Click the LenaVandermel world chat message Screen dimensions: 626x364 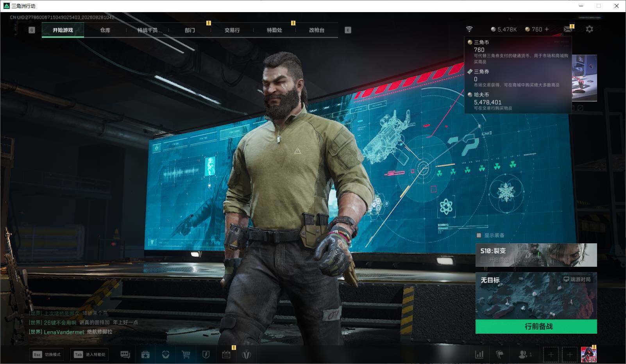(71, 332)
